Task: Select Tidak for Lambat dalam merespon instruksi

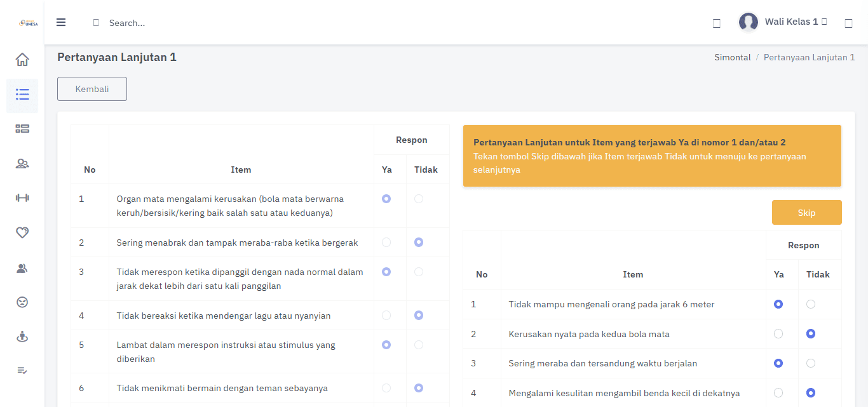Action: [418, 345]
